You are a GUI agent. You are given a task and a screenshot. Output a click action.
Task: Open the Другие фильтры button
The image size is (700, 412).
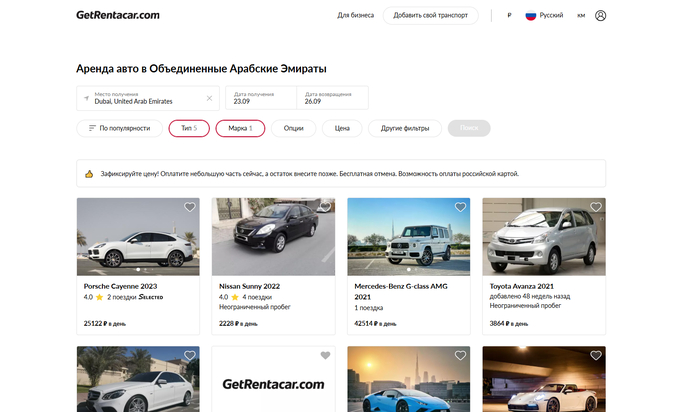tap(405, 128)
